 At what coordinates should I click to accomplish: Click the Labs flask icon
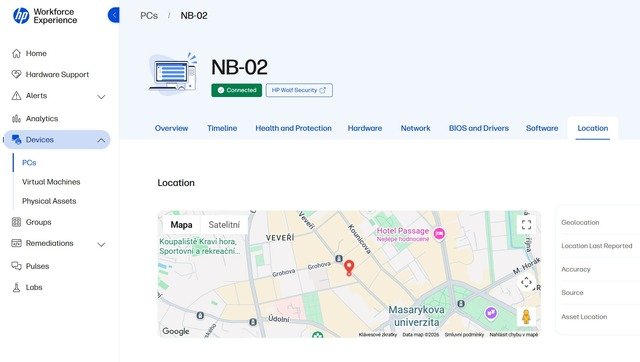click(x=16, y=287)
